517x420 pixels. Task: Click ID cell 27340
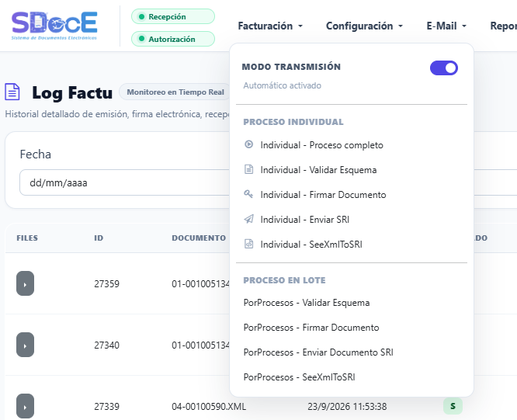[106, 345]
